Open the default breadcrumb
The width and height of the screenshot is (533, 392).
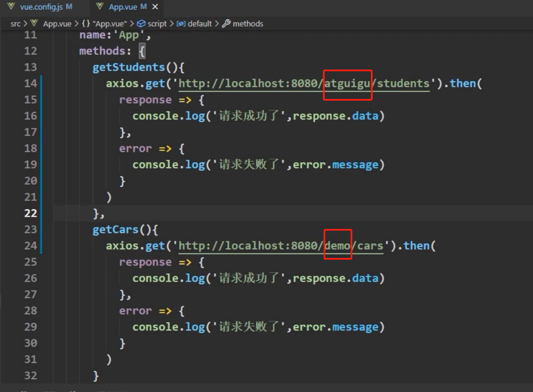[200, 24]
